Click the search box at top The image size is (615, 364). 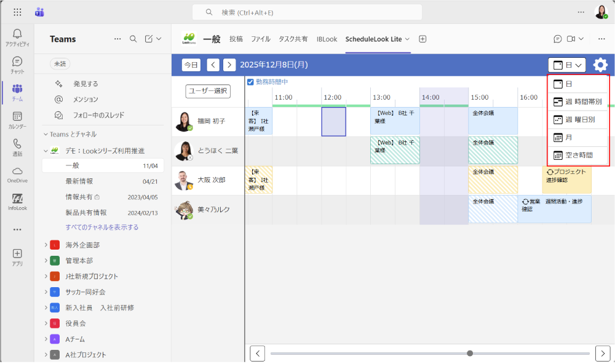click(307, 12)
